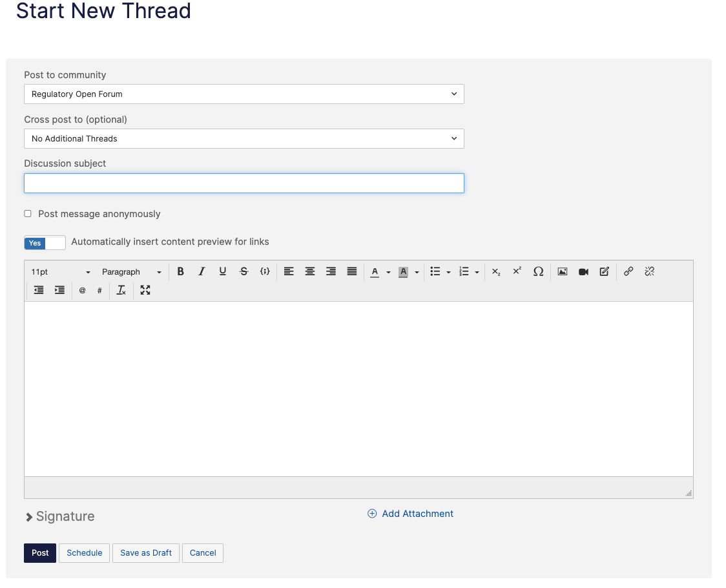Image resolution: width=726 pixels, height=588 pixels.
Task: Toggle underline formatting
Action: point(223,271)
